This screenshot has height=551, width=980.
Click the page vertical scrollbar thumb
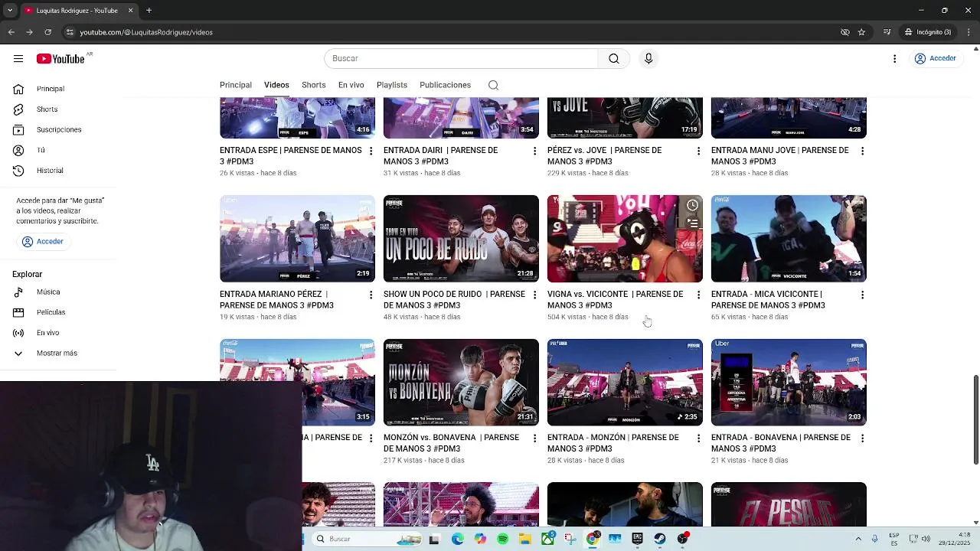[x=976, y=419]
